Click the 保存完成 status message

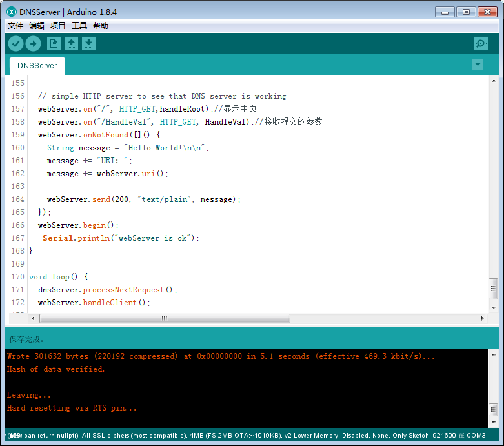pyautogui.click(x=27, y=340)
